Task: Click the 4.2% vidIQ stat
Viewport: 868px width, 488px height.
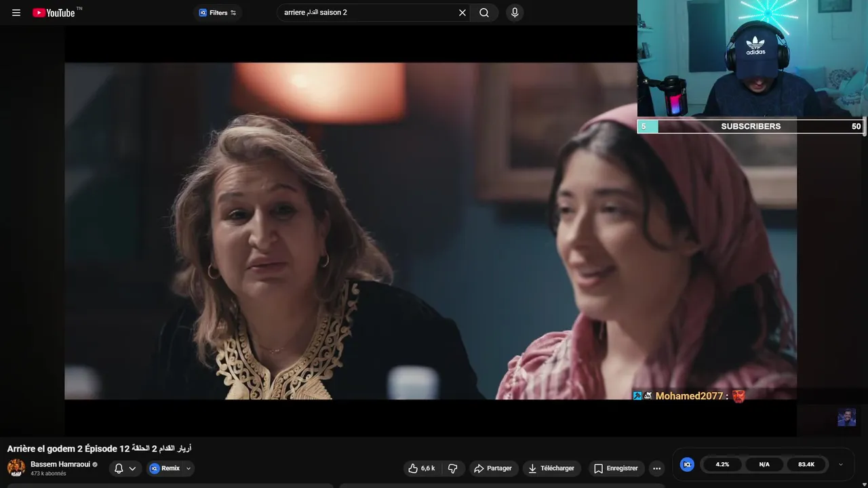Action: (x=722, y=464)
